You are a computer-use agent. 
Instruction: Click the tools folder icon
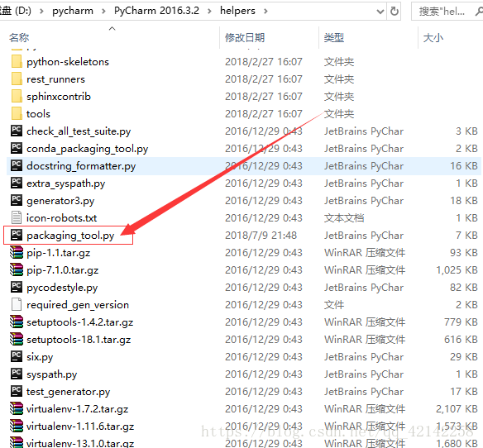17,113
